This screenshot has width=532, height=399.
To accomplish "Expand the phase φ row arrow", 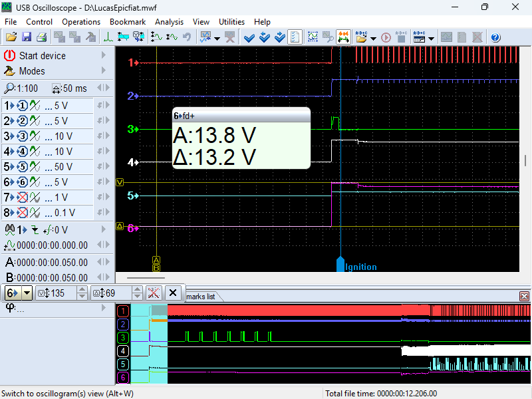I will tap(104, 307).
